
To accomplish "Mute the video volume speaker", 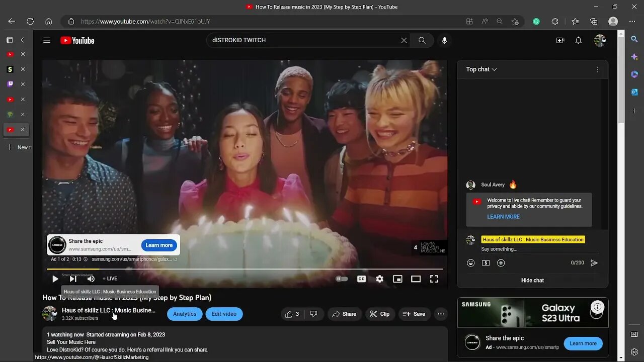I will point(91,279).
